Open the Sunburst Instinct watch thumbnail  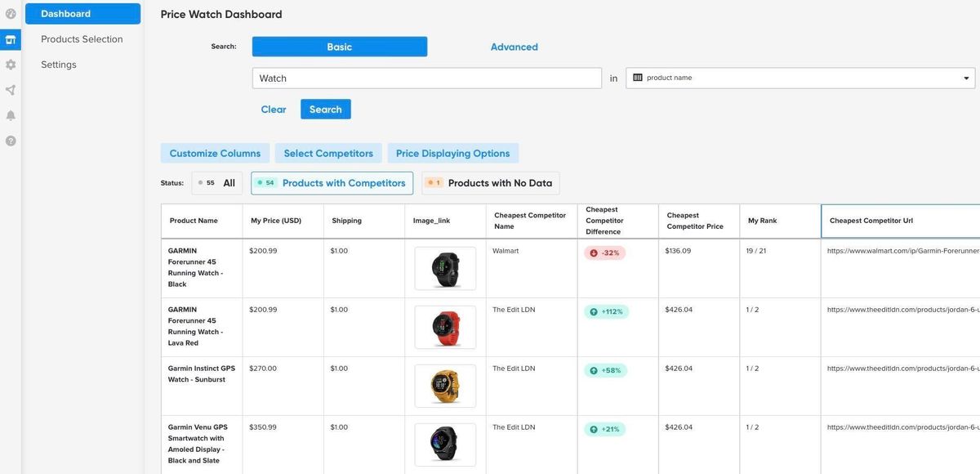(445, 386)
